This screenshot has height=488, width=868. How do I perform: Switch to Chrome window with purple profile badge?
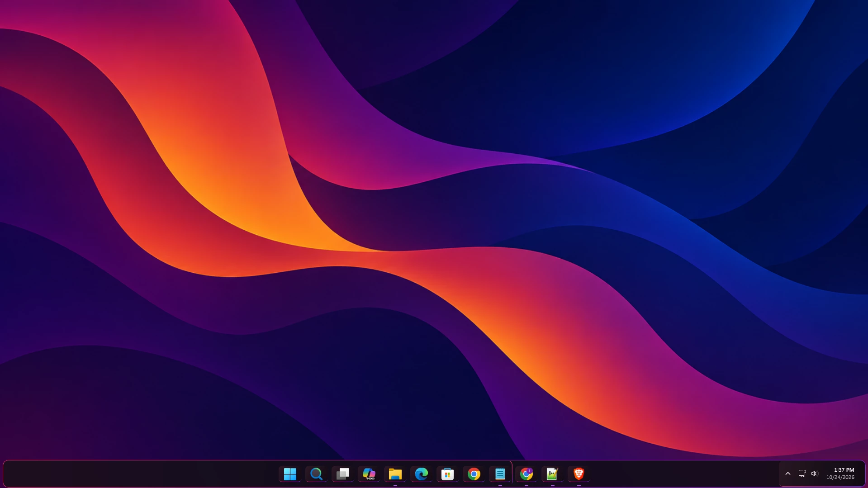tap(526, 474)
